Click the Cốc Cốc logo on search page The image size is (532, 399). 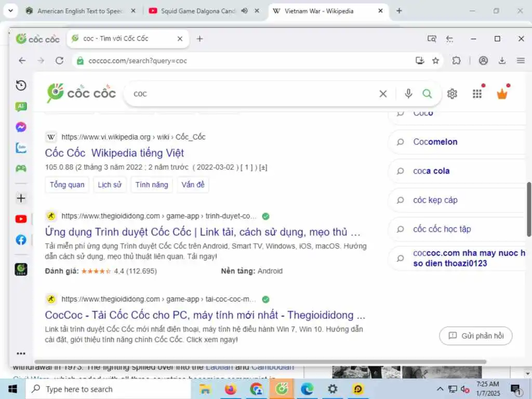pyautogui.click(x=82, y=93)
